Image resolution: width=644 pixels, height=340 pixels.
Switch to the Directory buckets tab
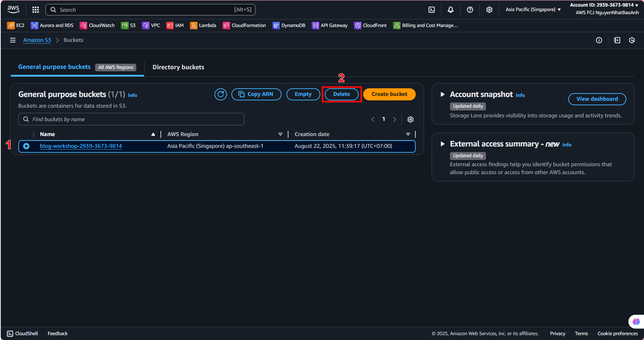pyautogui.click(x=178, y=67)
